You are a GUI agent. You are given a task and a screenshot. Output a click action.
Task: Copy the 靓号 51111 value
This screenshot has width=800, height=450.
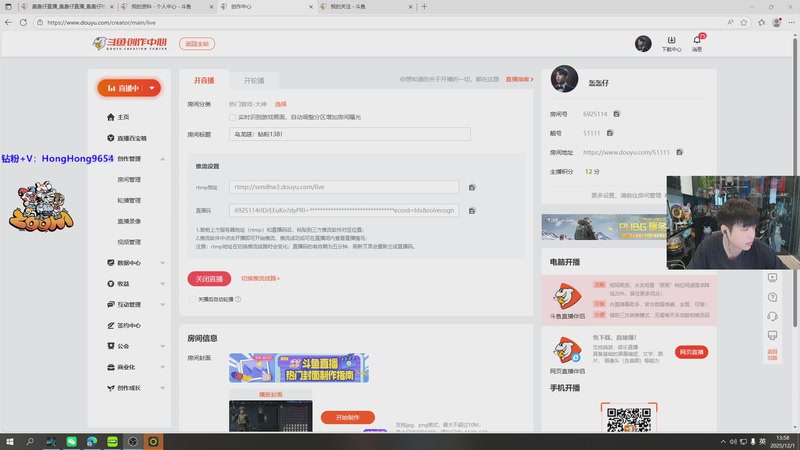click(x=610, y=133)
